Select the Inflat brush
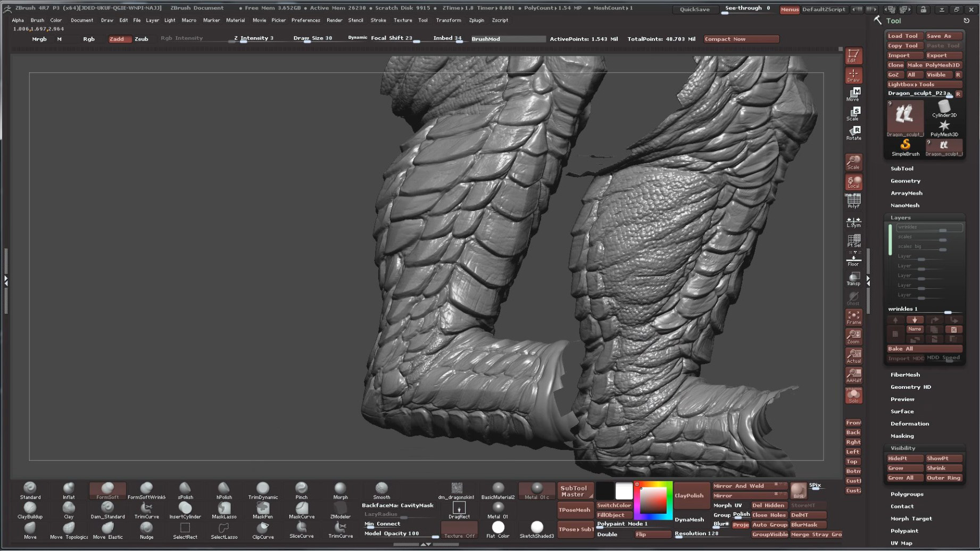This screenshot has height=551, width=980. (69, 490)
